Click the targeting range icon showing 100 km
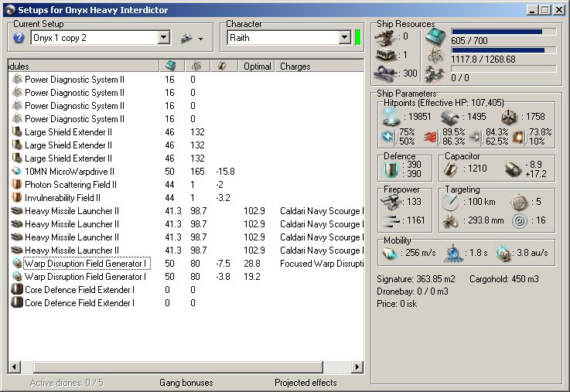The width and height of the screenshot is (570, 392). pos(450,202)
